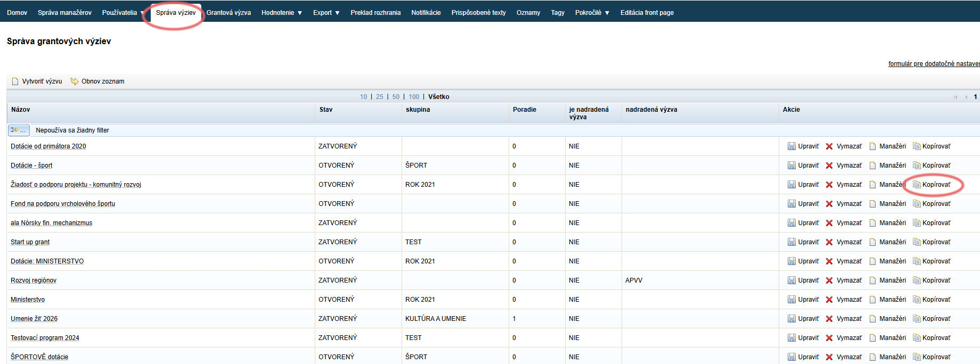Click the Vytvoriť výzvu new document icon
Image resolution: width=980 pixels, height=364 pixels.
coord(15,81)
